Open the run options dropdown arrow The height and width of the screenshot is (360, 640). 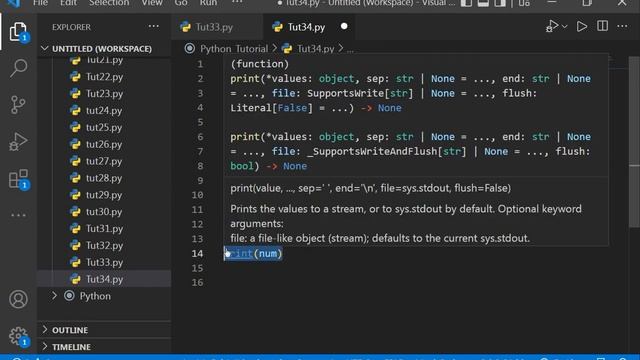(564, 27)
